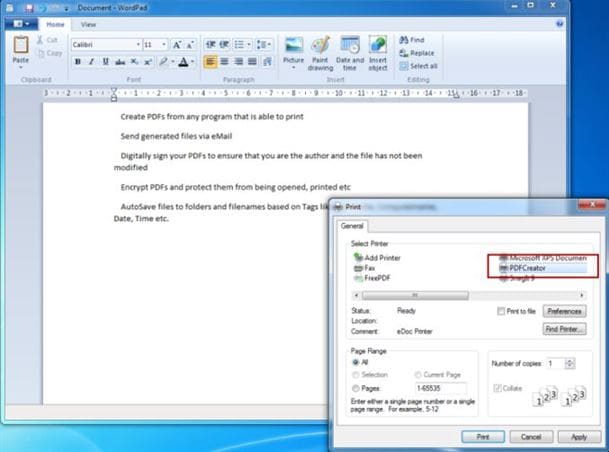Click the Preferences button

(564, 311)
